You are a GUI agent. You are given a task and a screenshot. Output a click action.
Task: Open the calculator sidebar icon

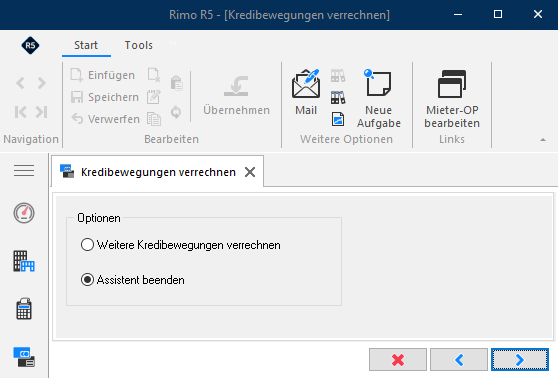pyautogui.click(x=24, y=309)
